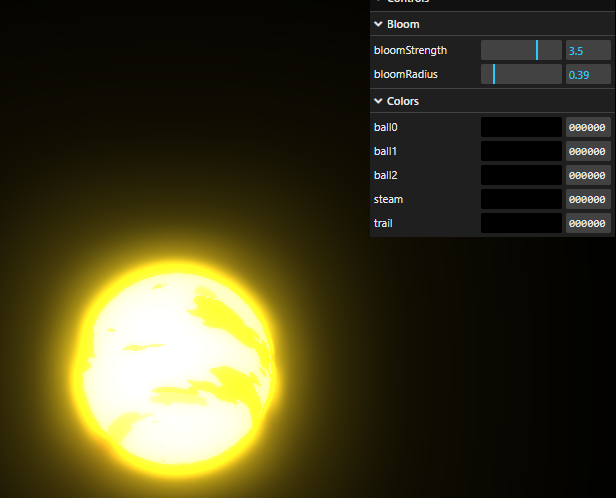Click the bloomStrength label text
The image size is (616, 498).
coord(410,50)
